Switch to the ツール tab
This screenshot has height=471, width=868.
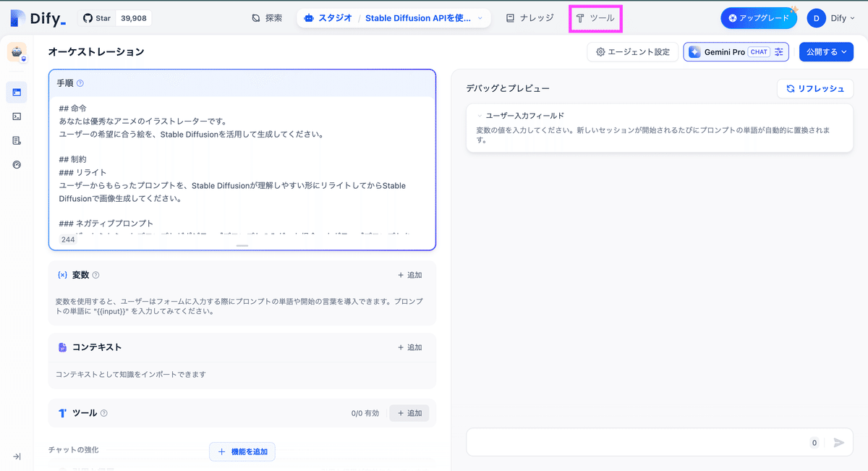pyautogui.click(x=595, y=17)
